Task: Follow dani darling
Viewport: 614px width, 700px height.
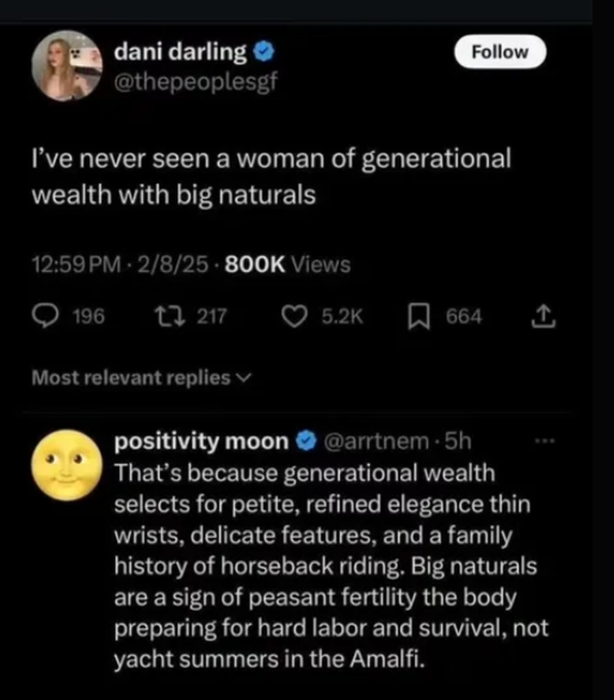Action: [x=500, y=52]
